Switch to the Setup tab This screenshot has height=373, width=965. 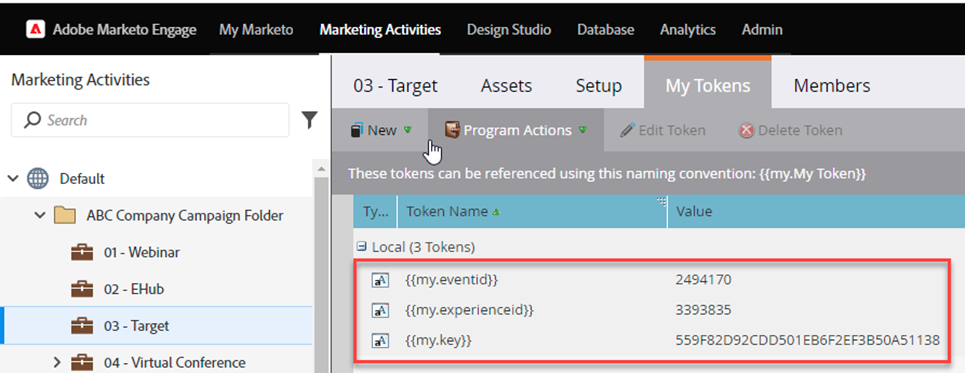point(599,86)
